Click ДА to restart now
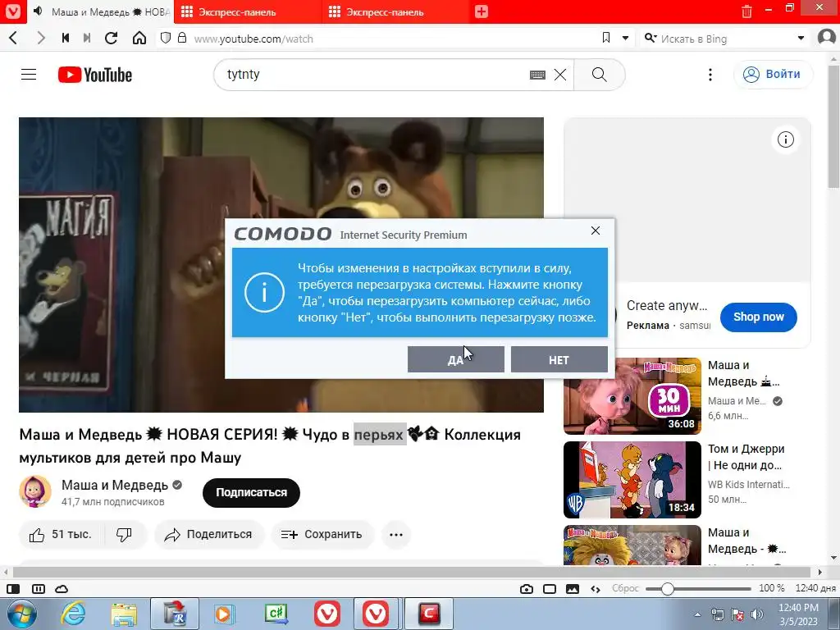The height and width of the screenshot is (630, 840). coord(456,359)
